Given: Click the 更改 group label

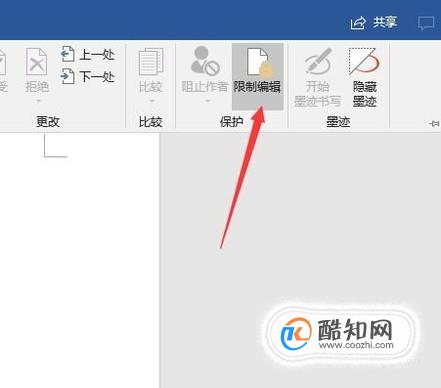Looking at the screenshot, I should 48,122.
